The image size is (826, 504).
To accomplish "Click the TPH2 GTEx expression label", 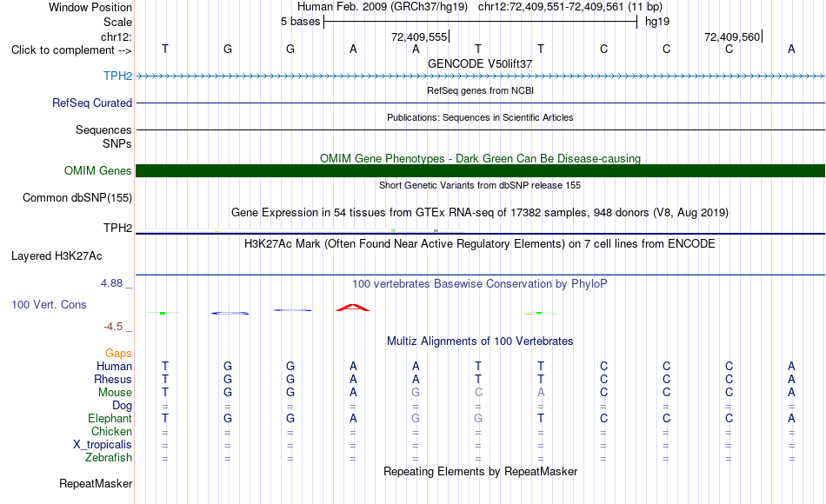I will coord(117,228).
